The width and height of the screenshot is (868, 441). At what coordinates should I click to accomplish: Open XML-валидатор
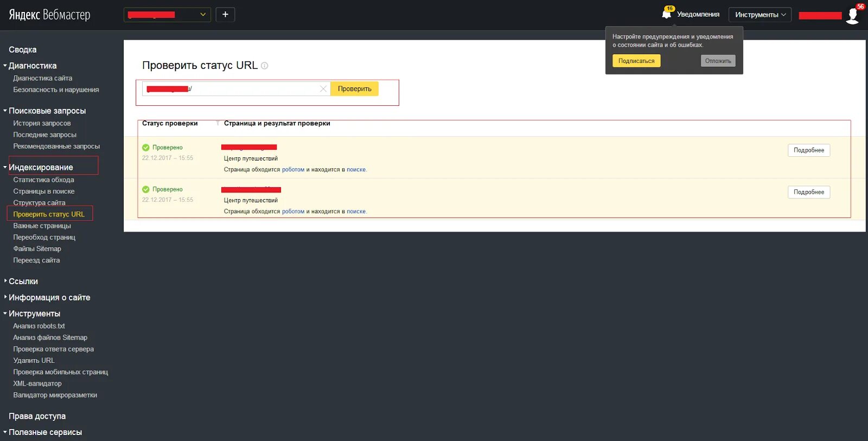(37, 384)
